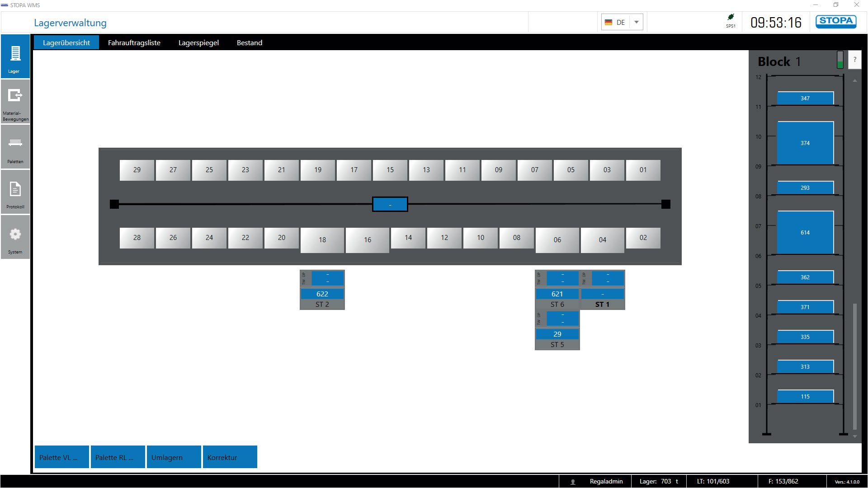This screenshot has height=488, width=868.
Task: Click the SPS1 connection status icon
Action: coord(731,18)
